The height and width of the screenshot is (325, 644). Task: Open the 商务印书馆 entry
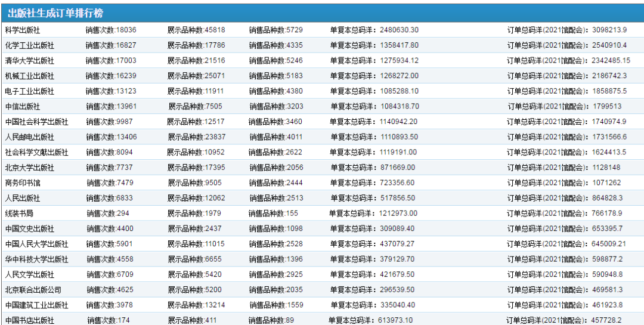coord(23,183)
